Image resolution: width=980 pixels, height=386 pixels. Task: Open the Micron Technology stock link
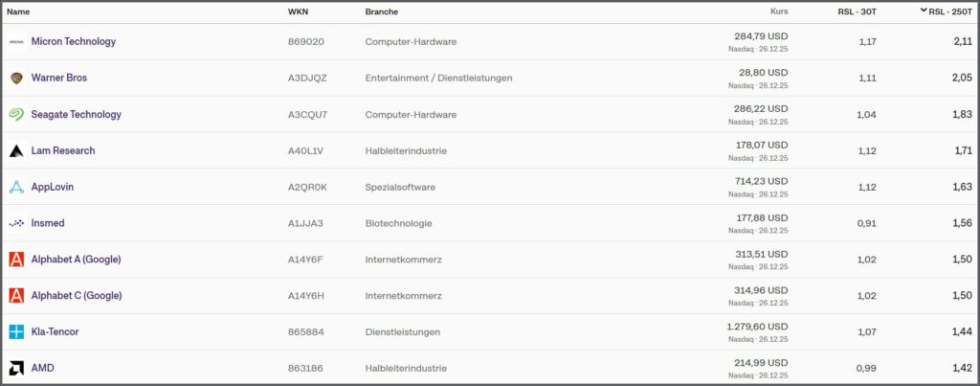coord(74,42)
